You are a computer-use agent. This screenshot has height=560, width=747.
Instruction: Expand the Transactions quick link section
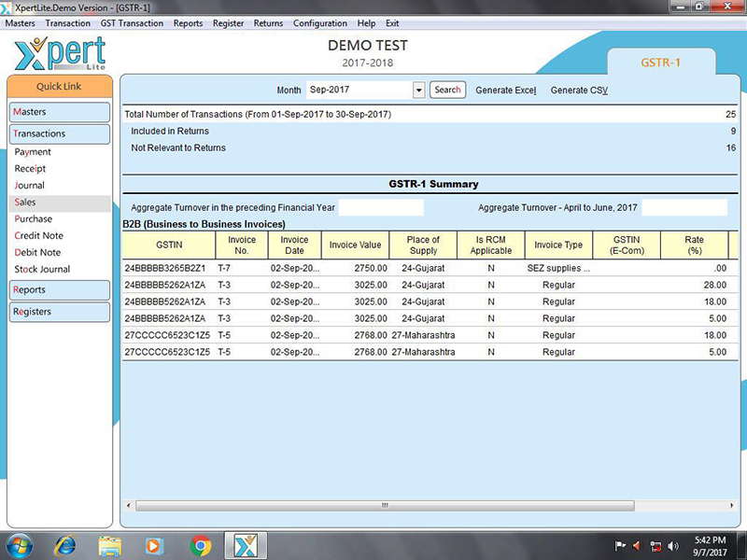(x=60, y=133)
